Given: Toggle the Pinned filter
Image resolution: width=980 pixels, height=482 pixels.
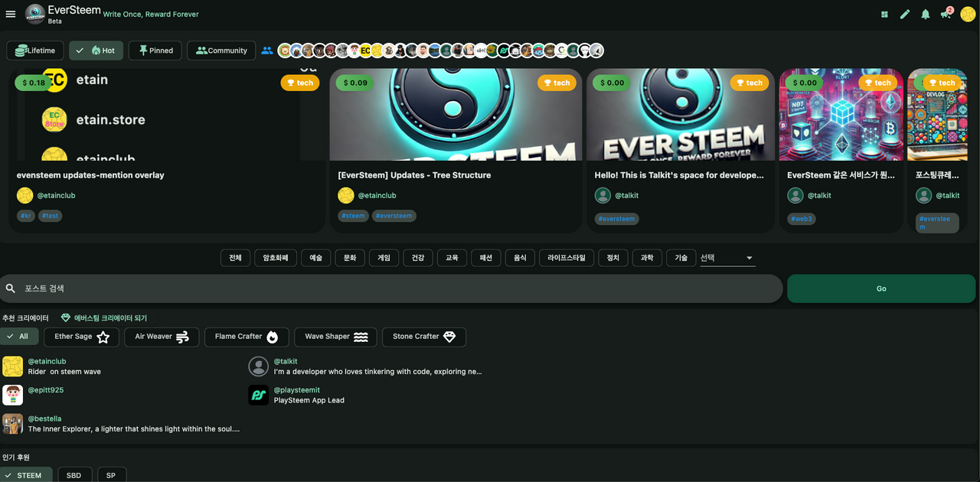Looking at the screenshot, I should tap(155, 50).
